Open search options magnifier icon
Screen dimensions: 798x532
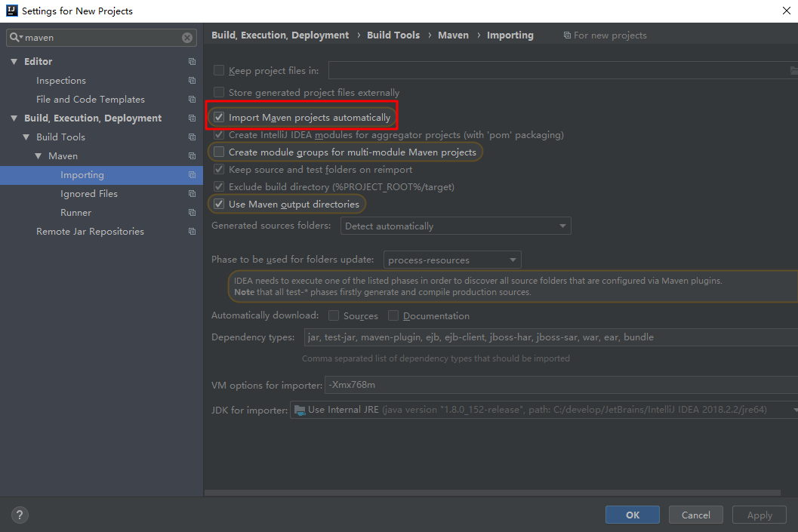coord(16,37)
